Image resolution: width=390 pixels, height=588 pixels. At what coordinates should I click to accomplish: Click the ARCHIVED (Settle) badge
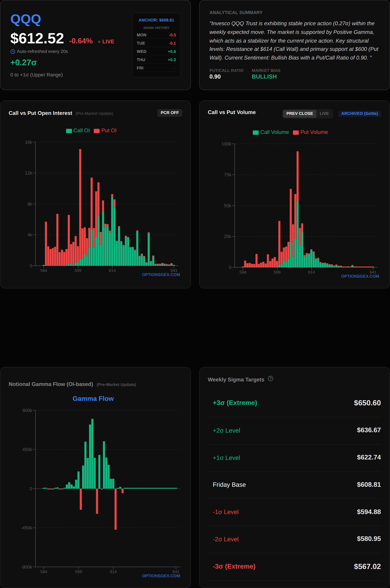click(x=359, y=113)
